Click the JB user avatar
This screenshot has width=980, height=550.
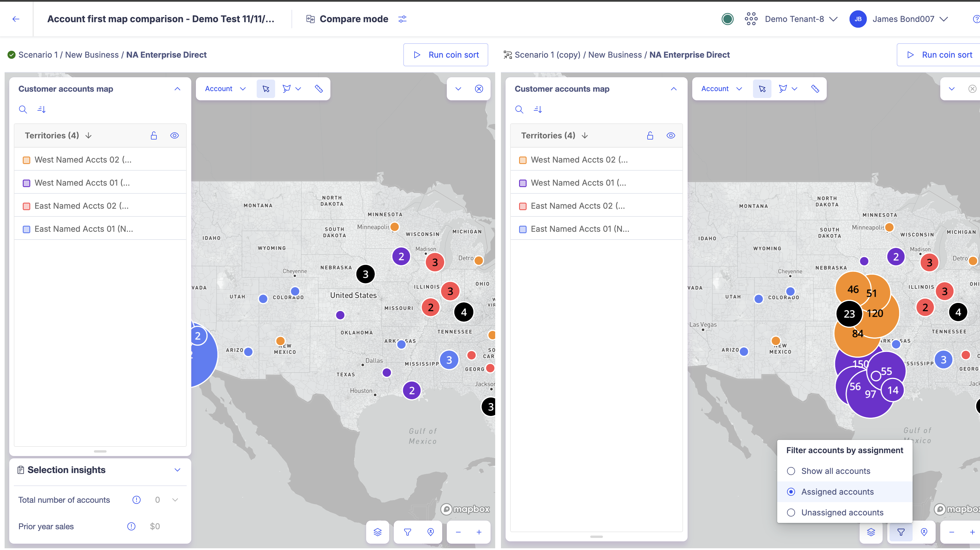pyautogui.click(x=858, y=19)
